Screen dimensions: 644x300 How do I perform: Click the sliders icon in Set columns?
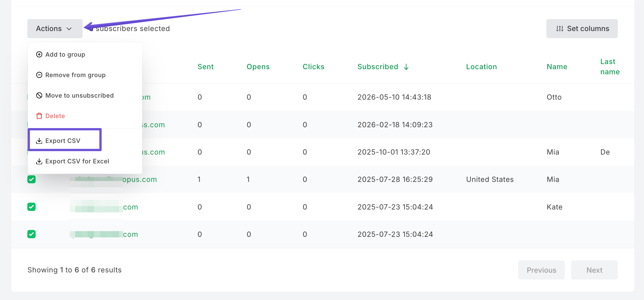pos(560,28)
